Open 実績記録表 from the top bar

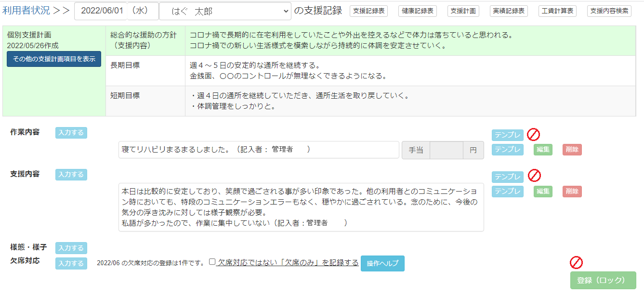coord(509,11)
